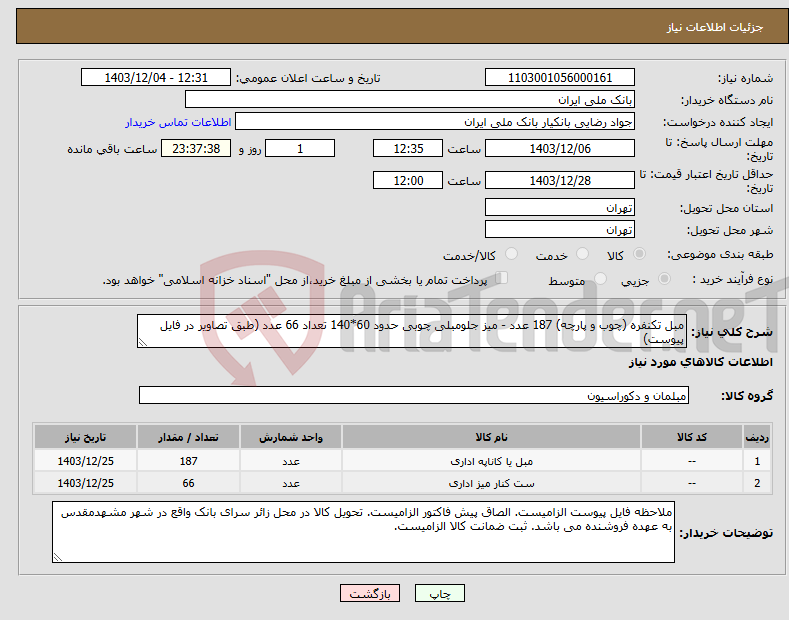The width and height of the screenshot is (789, 620).
Task: Click the توضیحات خریدار textarea resize grip
Action: pos(58,557)
